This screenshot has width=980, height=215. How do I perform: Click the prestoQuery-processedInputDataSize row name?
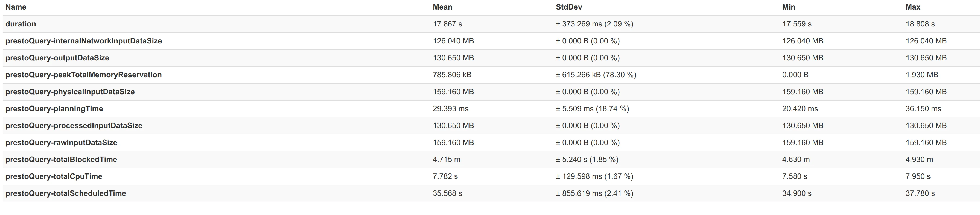click(74, 126)
